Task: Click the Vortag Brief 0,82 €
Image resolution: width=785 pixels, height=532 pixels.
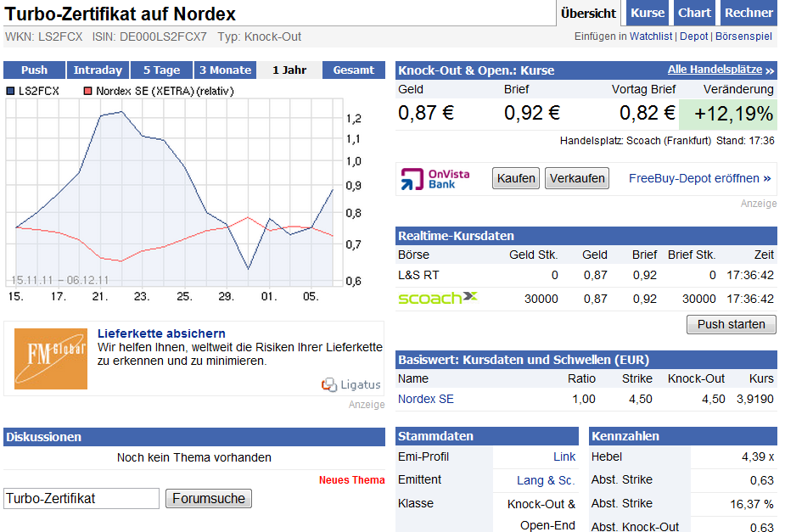Action: tap(648, 113)
